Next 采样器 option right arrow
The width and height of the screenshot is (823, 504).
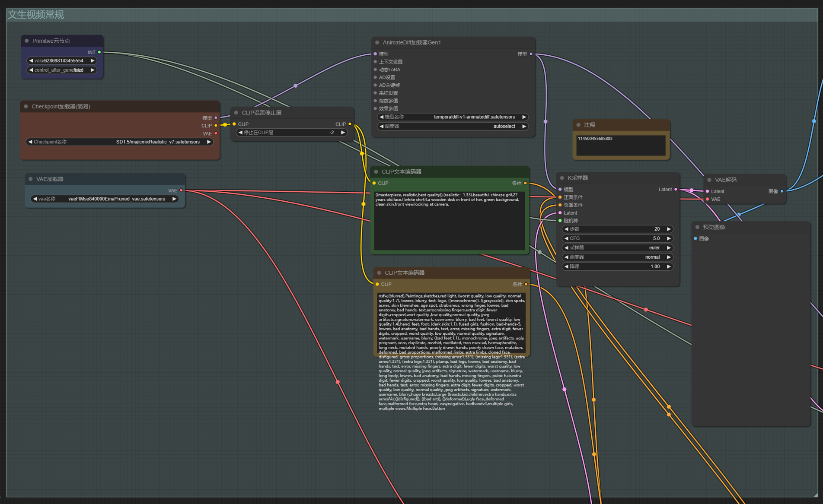(669, 248)
